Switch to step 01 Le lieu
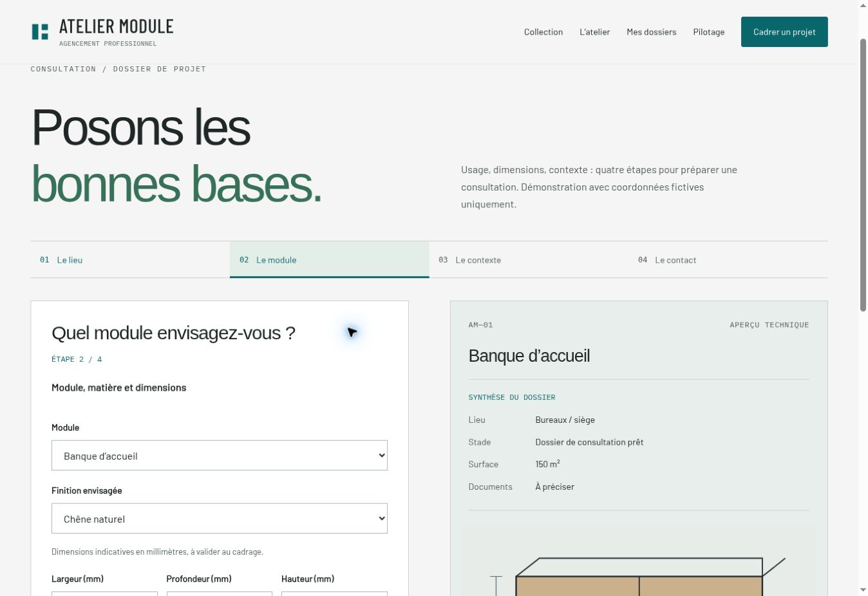868x596 pixels. click(x=130, y=260)
